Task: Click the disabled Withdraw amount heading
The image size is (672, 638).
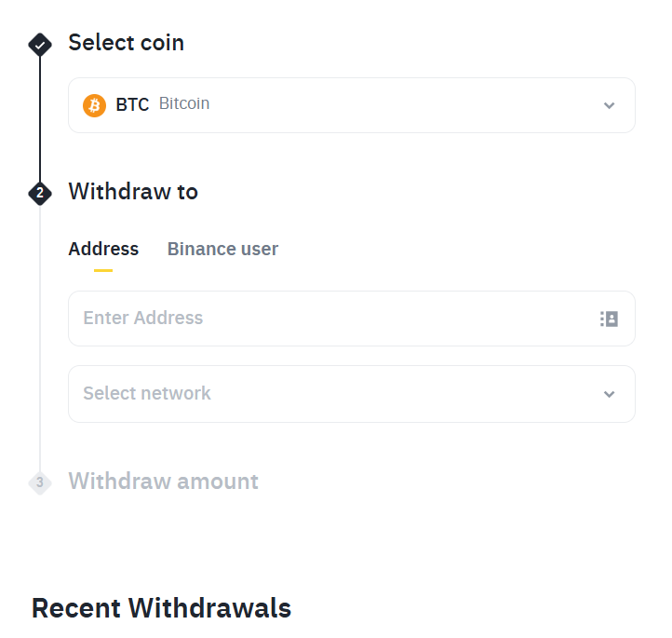Action: (163, 482)
